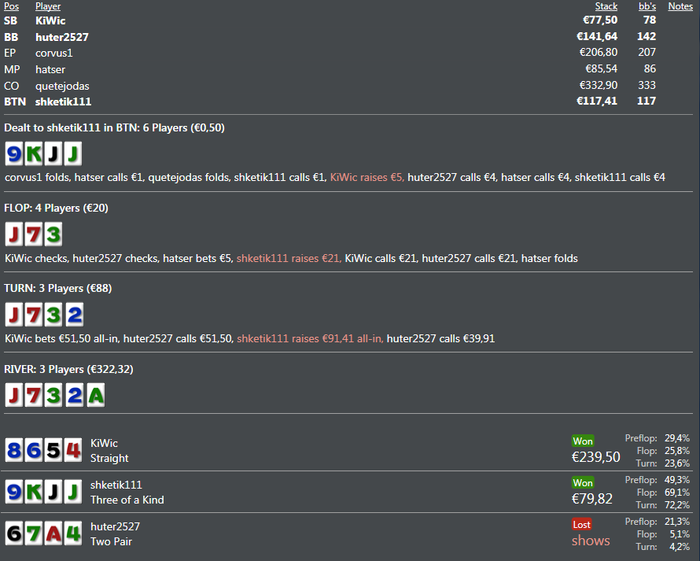The image size is (700, 561).
Task: Click the Player column header
Action: point(48,6)
